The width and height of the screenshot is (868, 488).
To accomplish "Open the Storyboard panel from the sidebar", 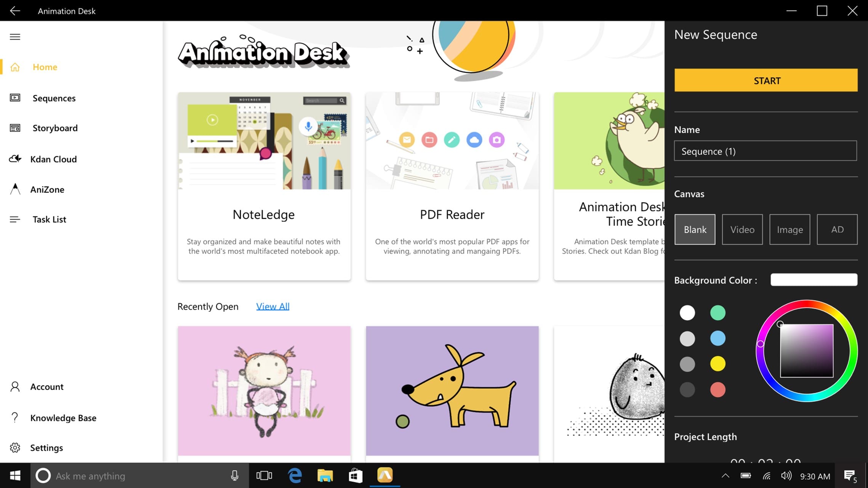I will click(x=55, y=128).
